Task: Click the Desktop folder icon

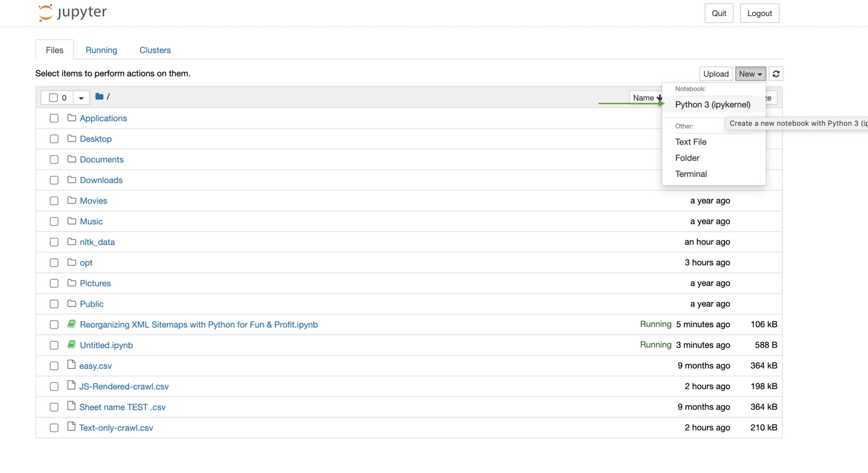Action: click(x=72, y=138)
